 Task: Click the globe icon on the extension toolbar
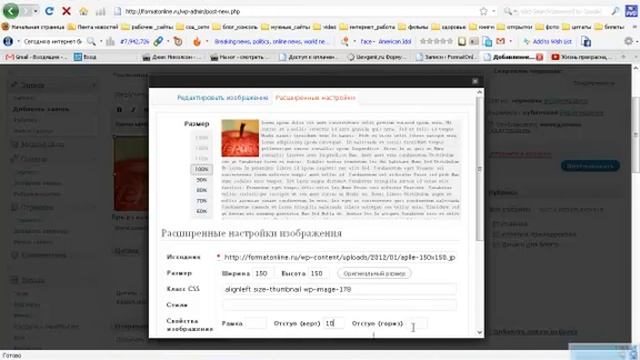[8, 41]
